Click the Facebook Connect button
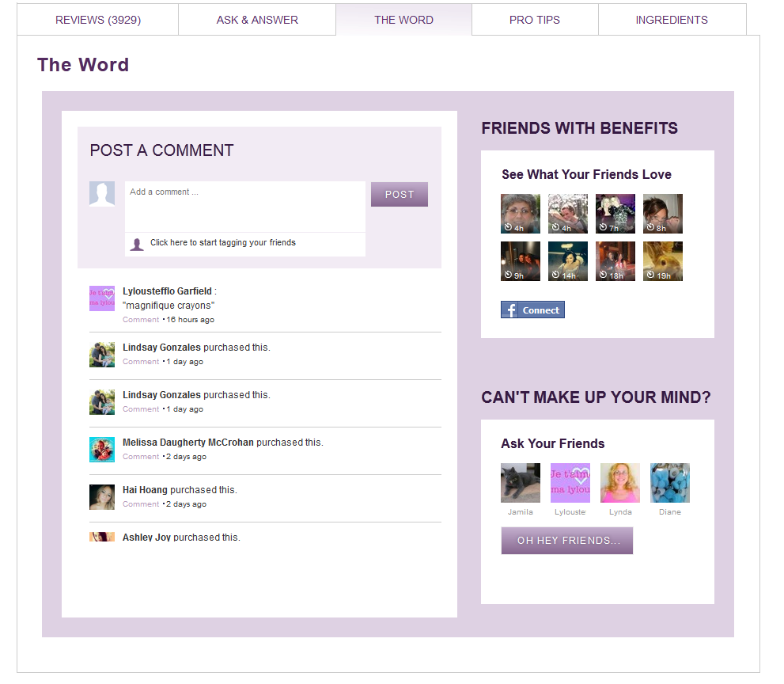Viewport: 784px width, 684px height. (532, 310)
